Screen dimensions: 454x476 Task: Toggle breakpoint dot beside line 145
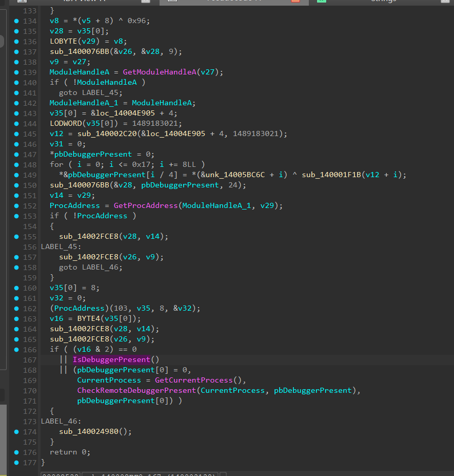(16, 134)
